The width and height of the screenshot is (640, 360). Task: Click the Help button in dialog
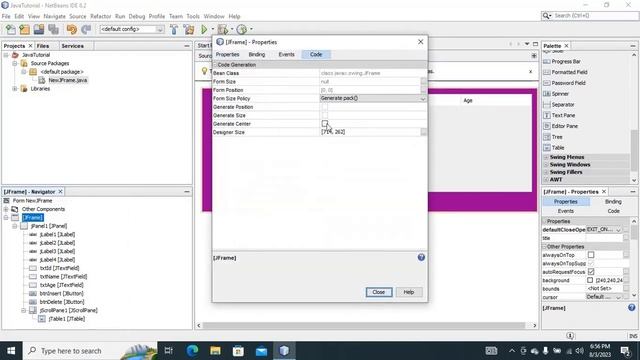[x=409, y=292]
